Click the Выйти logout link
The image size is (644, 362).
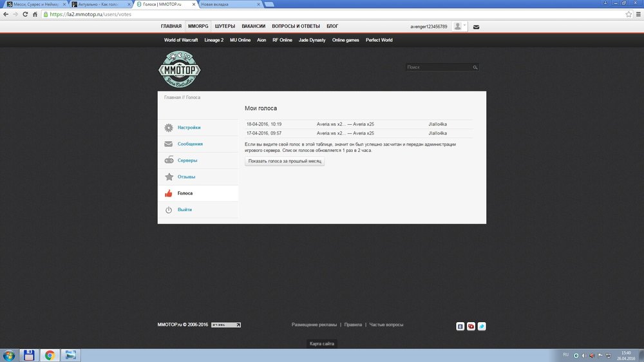185,209
